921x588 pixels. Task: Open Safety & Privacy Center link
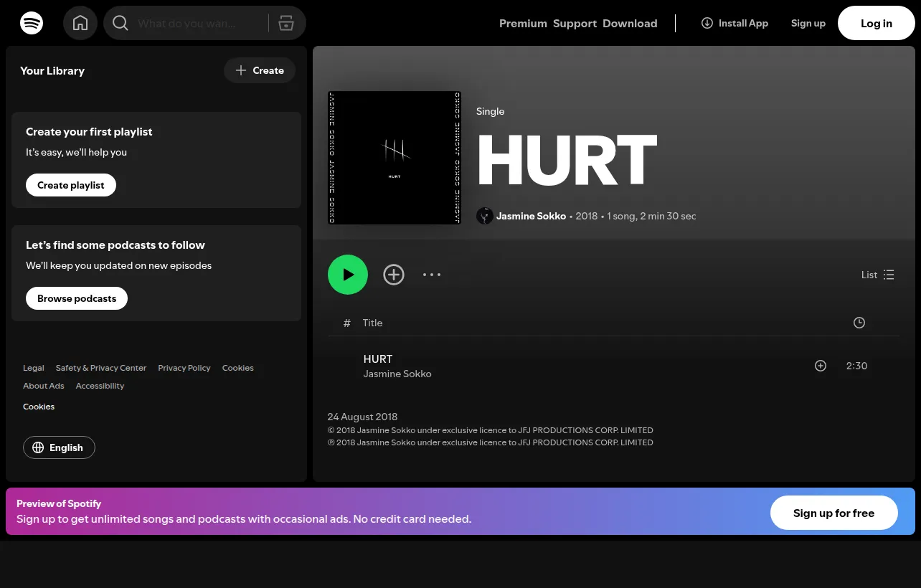click(x=101, y=368)
